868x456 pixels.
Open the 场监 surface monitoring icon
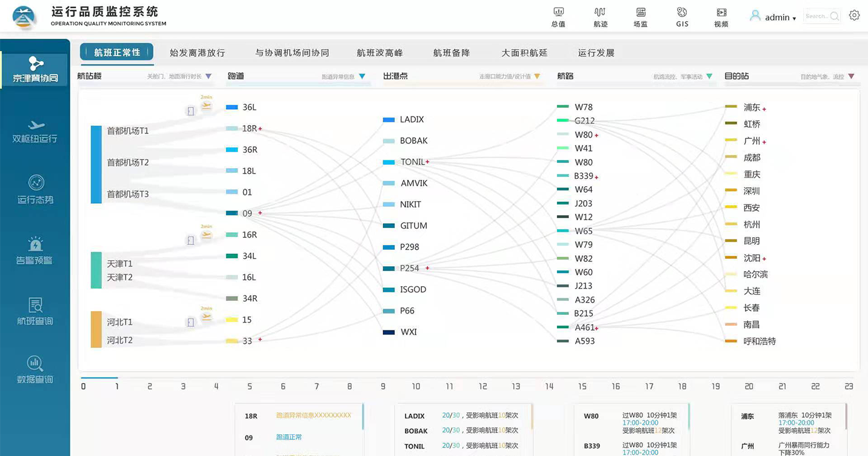tap(640, 16)
